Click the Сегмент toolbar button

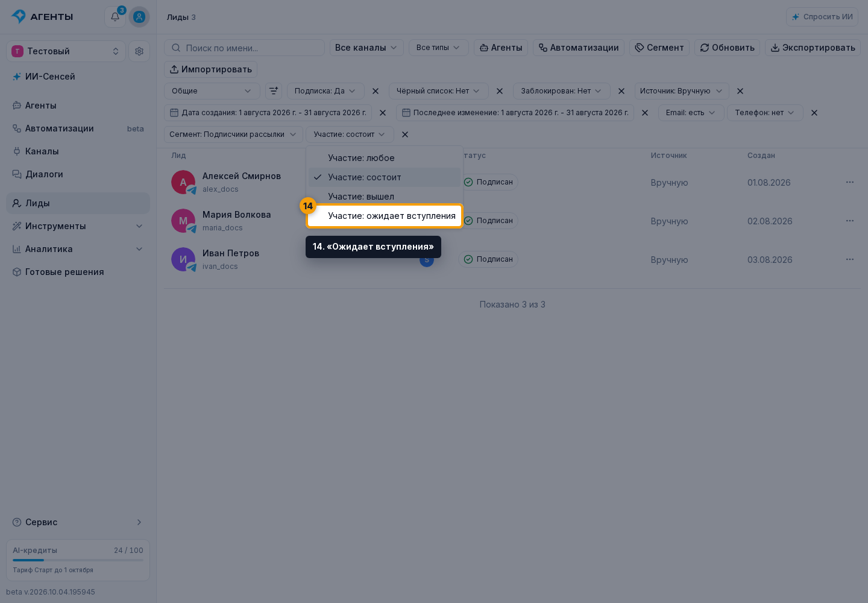click(x=659, y=48)
